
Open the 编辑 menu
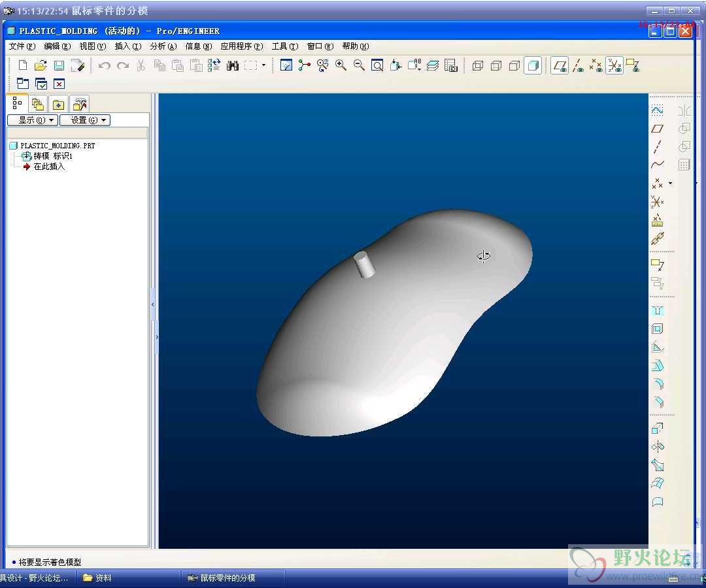tap(57, 46)
